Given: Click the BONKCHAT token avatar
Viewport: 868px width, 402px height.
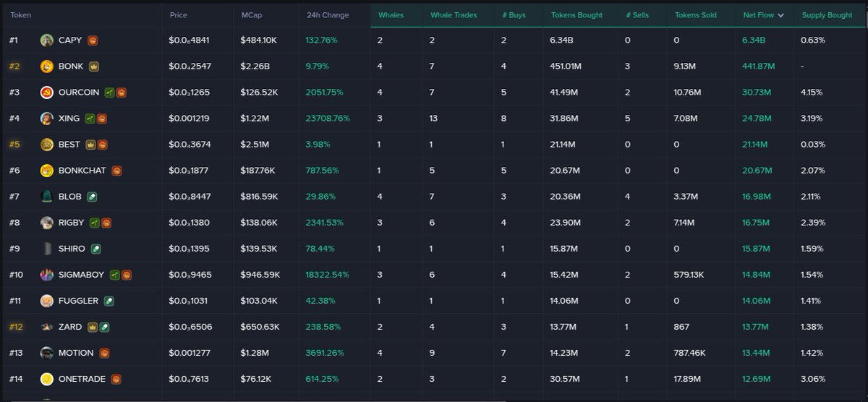Looking at the screenshot, I should pos(47,171).
